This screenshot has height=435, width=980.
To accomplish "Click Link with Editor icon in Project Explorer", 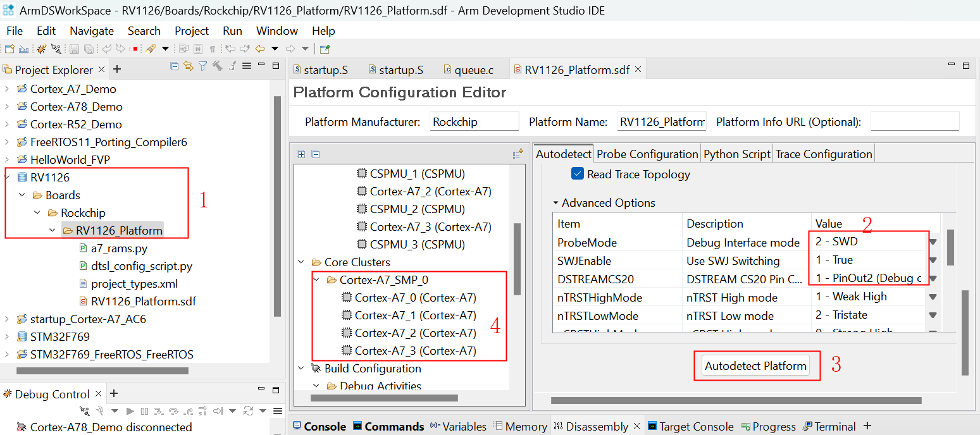I will [189, 66].
